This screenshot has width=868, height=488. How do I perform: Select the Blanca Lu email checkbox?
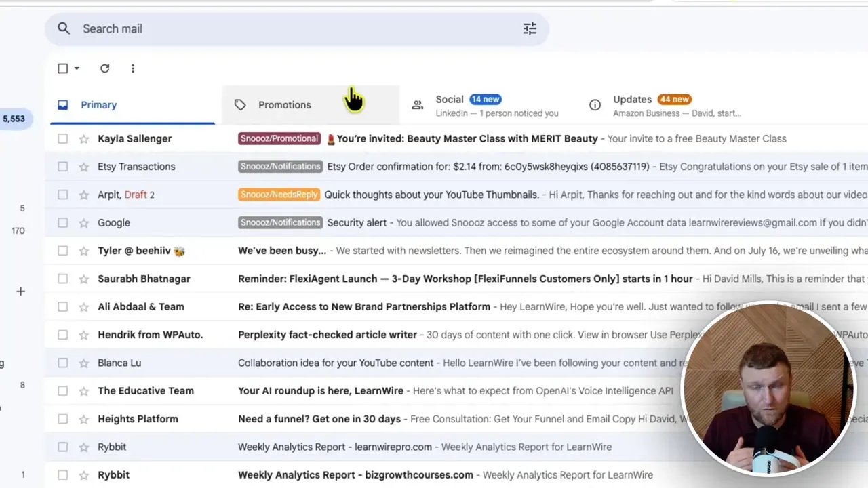click(62, 363)
